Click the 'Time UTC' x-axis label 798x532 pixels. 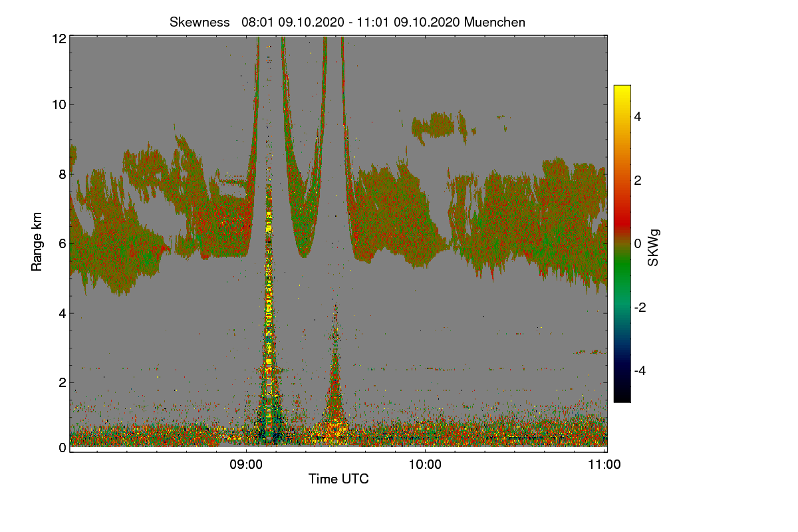[338, 478]
